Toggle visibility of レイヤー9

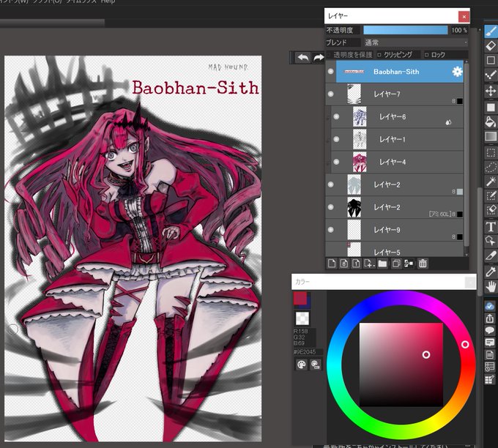click(330, 230)
